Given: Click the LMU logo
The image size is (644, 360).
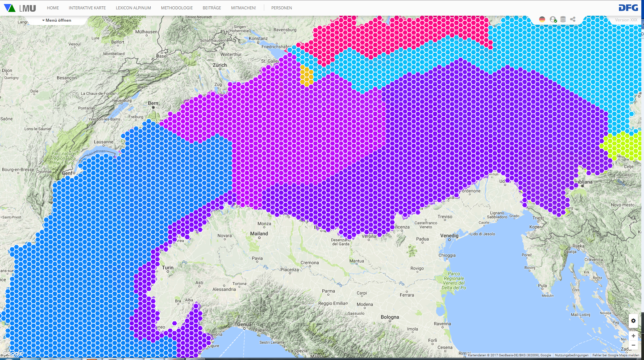Looking at the screenshot, I should [x=20, y=8].
